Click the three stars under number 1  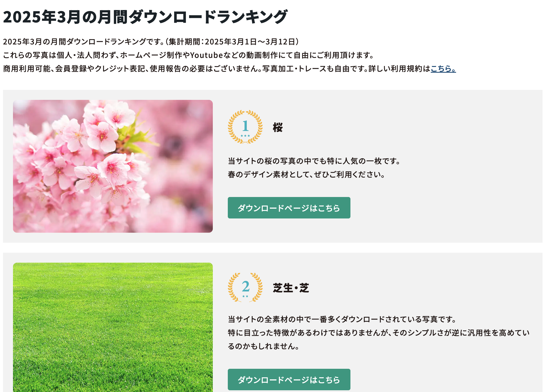245,136
